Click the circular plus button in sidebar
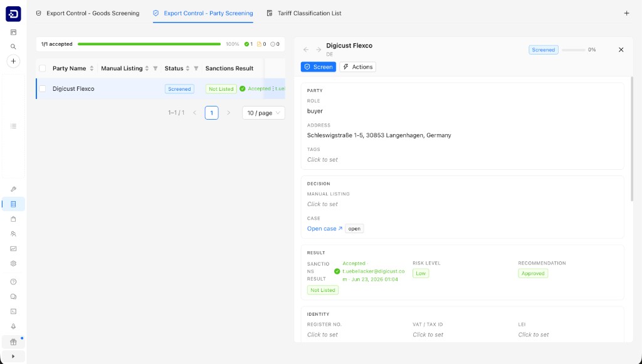 [x=13, y=61]
